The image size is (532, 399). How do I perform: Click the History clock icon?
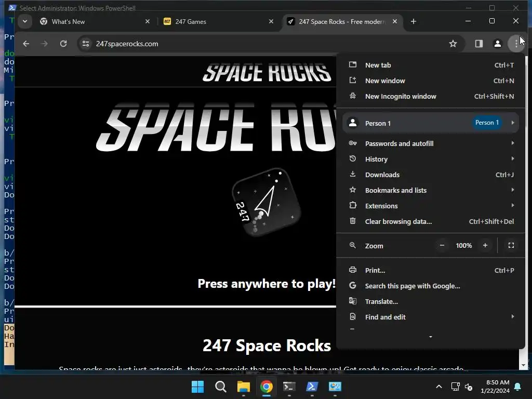(x=353, y=158)
